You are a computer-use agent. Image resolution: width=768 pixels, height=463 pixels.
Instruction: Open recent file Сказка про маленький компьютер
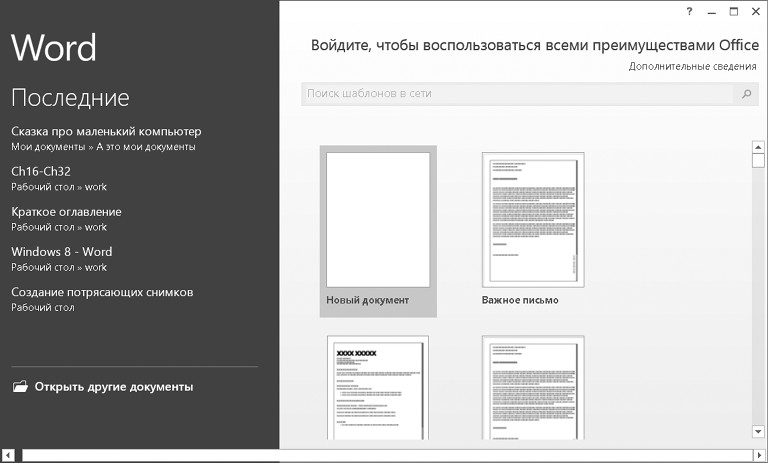(106, 132)
